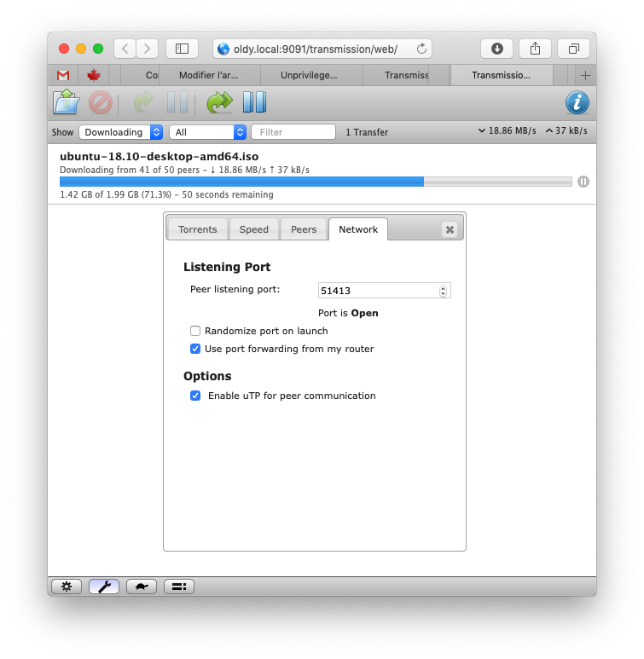644x659 pixels.
Task: Click the Safari address bar
Action: [322, 49]
